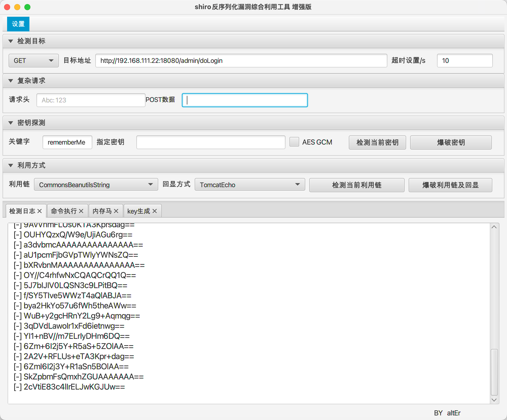Image resolution: width=507 pixels, height=420 pixels.
Task: Enable the AES GCM checkbox
Action: pyautogui.click(x=294, y=142)
